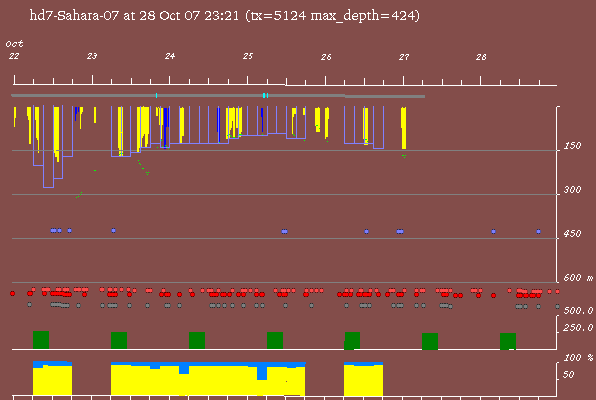596x400 pixels.
Task: Select the "300" depth axis label
Action: point(572,190)
